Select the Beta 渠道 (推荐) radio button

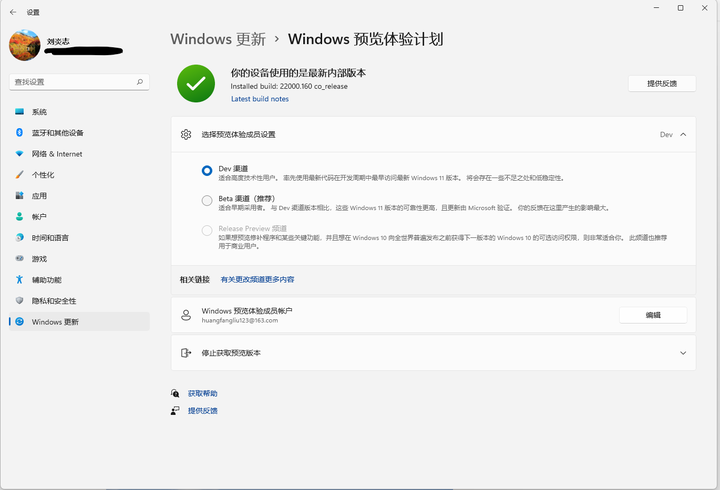pos(207,201)
